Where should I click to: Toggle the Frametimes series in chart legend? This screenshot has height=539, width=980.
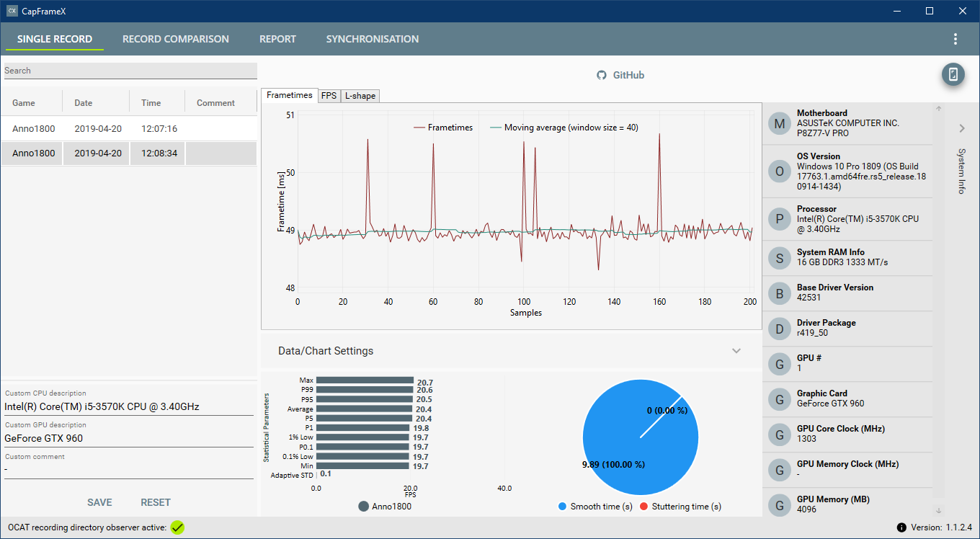(443, 128)
